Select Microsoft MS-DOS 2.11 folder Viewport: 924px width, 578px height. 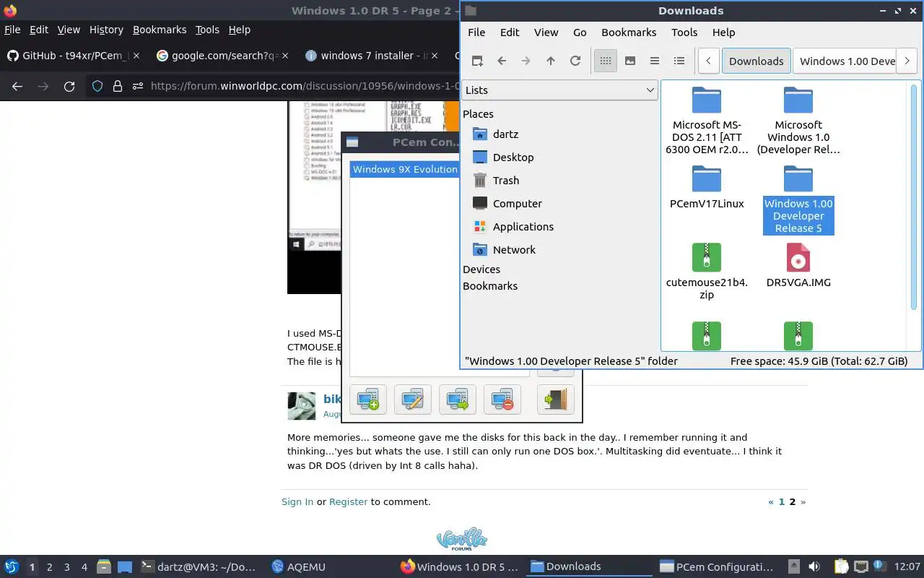click(707, 120)
